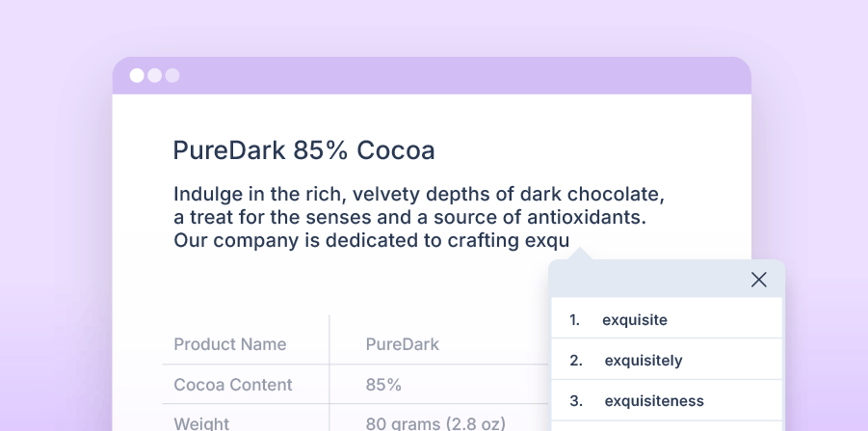
Task: Click the '80 grams (2.8 oz)' cell
Action: point(435,423)
